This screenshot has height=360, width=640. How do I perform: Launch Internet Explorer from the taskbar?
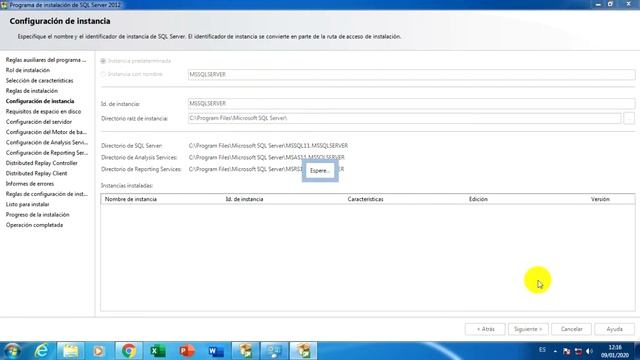(41, 351)
